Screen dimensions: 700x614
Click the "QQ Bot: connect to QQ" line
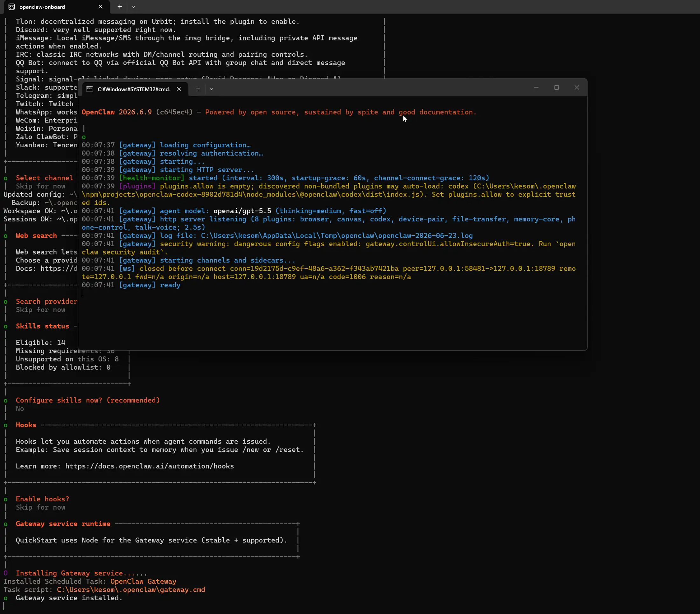click(180, 63)
